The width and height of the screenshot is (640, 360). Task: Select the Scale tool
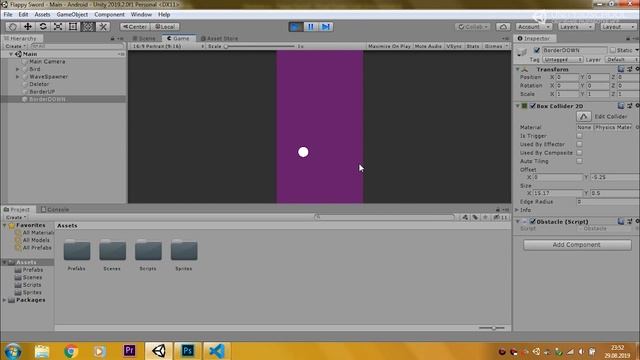pos(58,27)
